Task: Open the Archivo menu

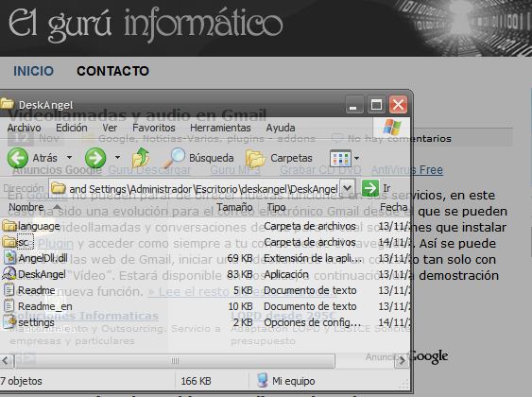Action: (x=24, y=128)
